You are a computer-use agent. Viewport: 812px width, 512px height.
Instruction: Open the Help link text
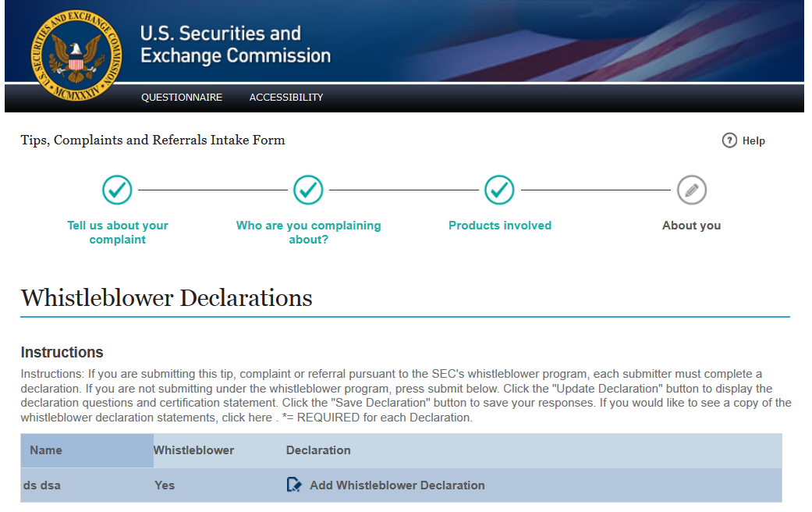(x=753, y=141)
